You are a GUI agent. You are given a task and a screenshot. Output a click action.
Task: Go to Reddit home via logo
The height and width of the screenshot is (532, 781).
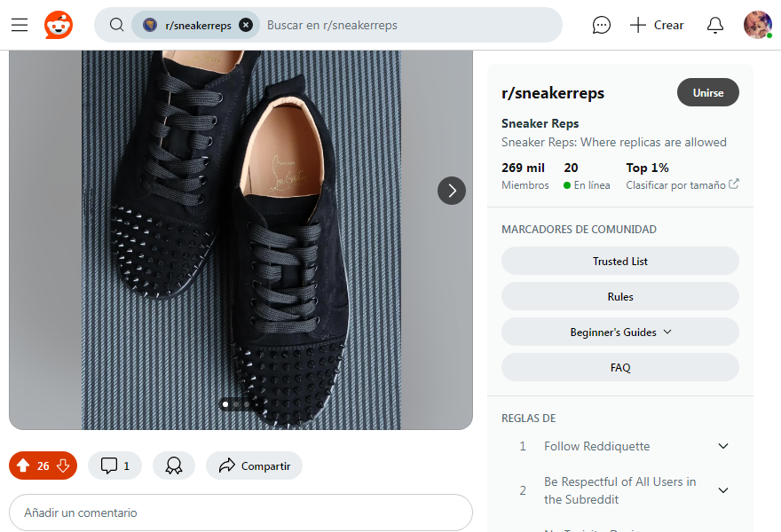click(x=59, y=25)
